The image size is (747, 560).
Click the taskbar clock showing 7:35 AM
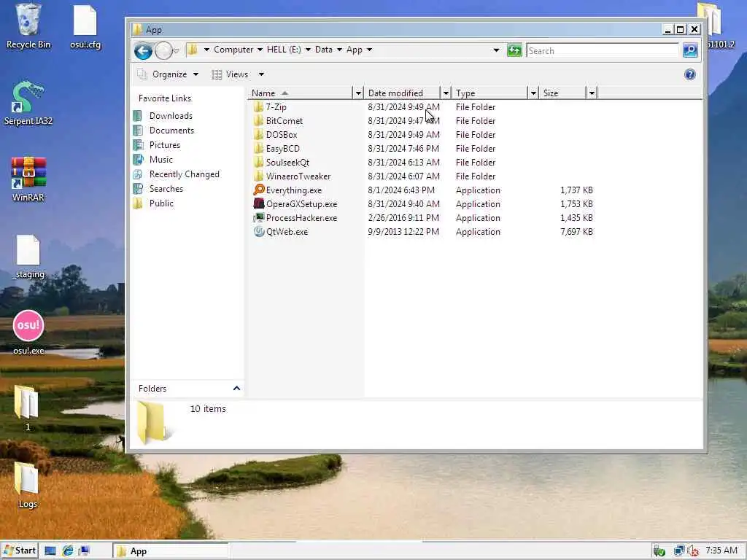(x=721, y=551)
